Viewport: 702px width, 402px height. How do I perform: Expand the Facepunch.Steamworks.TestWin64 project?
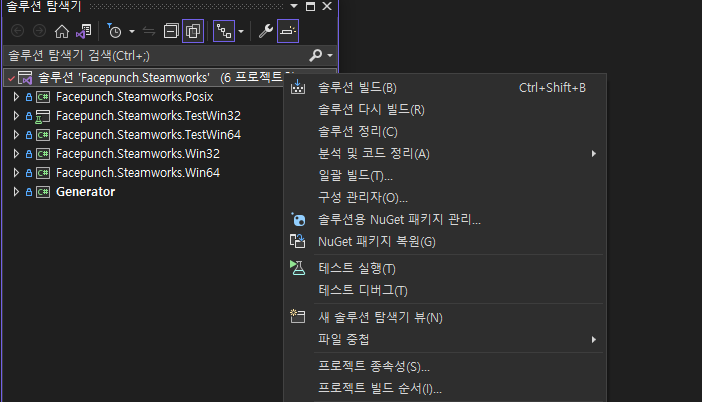click(x=16, y=135)
